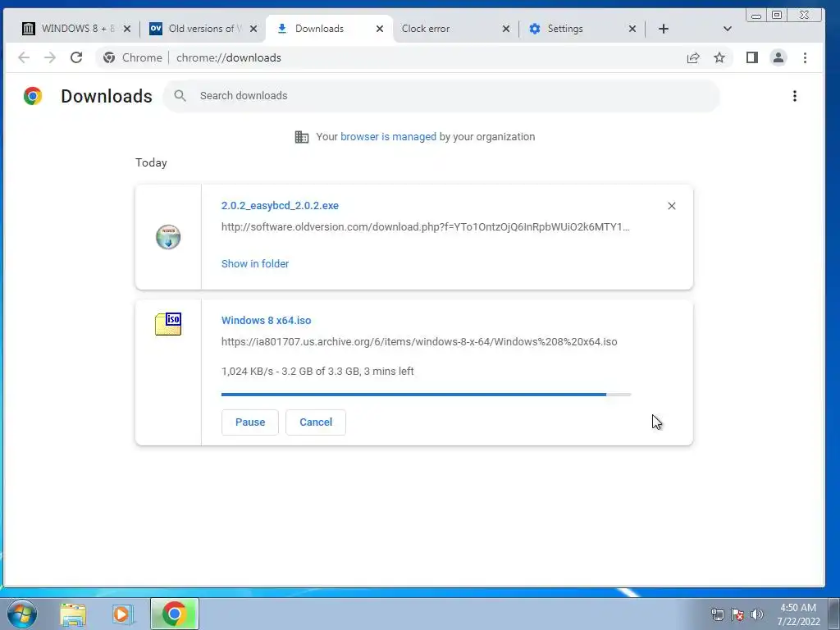Share this page icon in address bar
Image resolution: width=840 pixels, height=630 pixels.
coord(693,58)
